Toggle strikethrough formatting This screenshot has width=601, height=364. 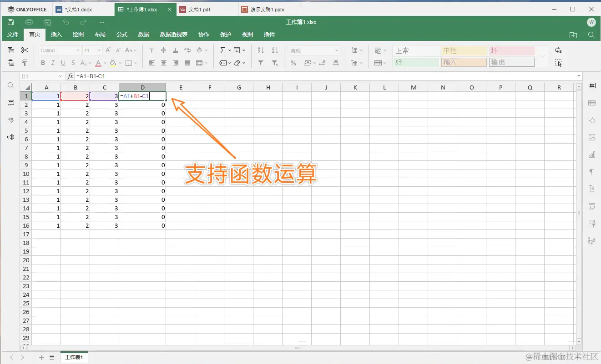(73, 63)
